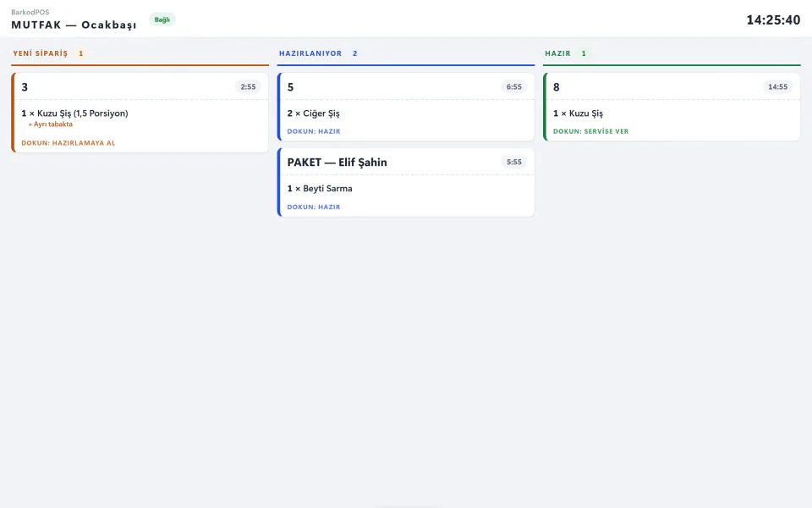Click the green "Bağlı" connection status badge
This screenshot has width=812, height=508.
pyautogui.click(x=162, y=19)
